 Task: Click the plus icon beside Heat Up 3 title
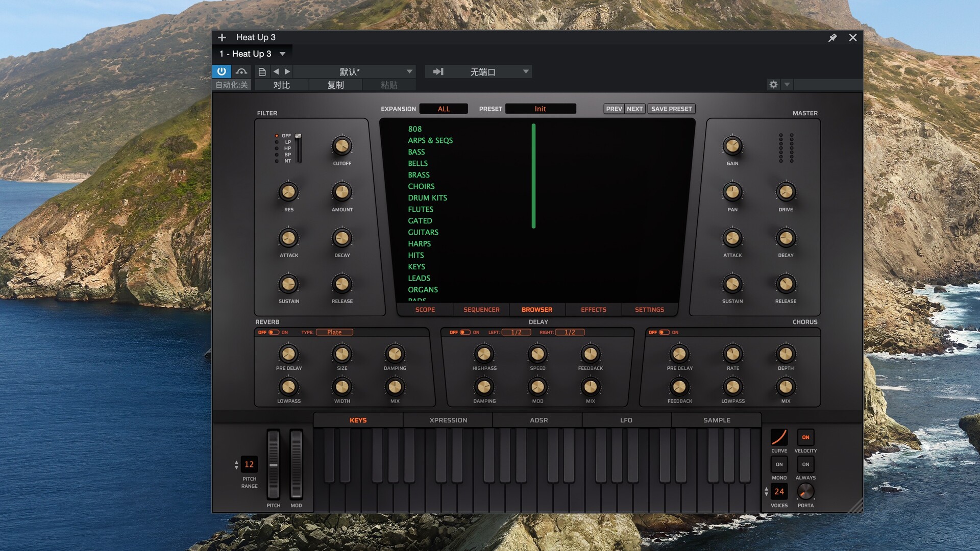point(222,37)
